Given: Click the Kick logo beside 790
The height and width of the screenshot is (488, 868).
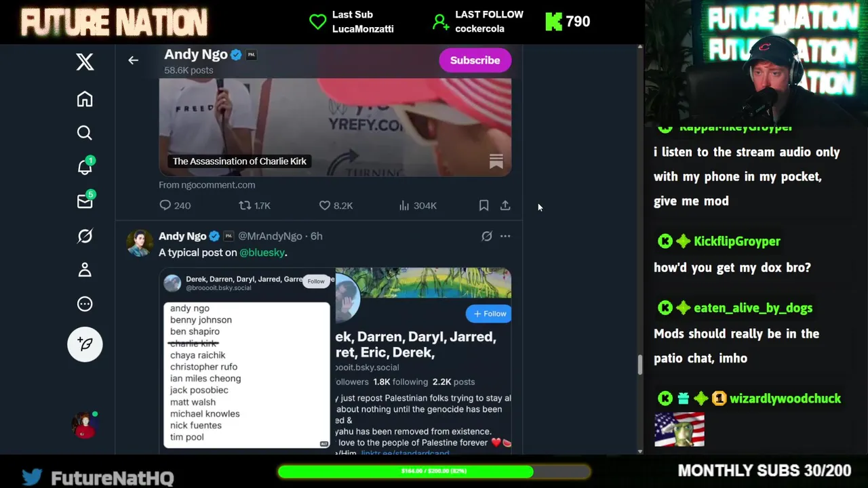Looking at the screenshot, I should 554,22.
